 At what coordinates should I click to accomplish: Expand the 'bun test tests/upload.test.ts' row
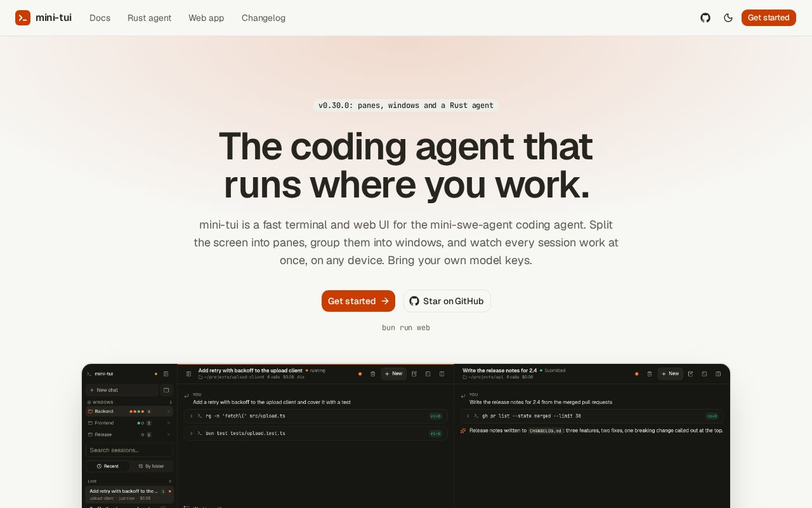(316, 433)
